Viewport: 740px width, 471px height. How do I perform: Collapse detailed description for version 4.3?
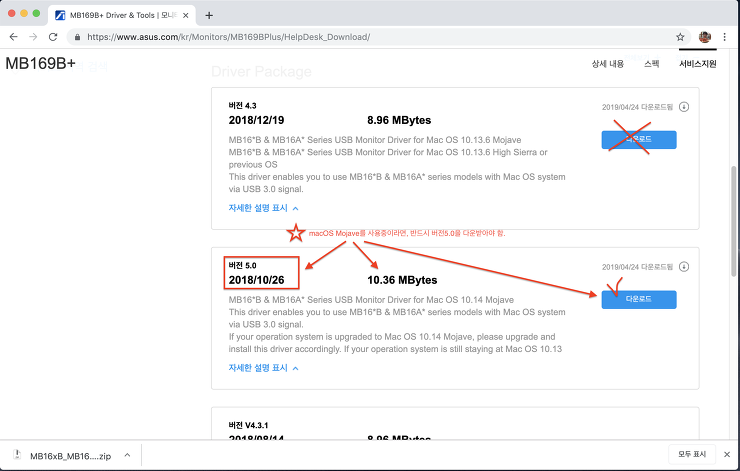pos(263,208)
